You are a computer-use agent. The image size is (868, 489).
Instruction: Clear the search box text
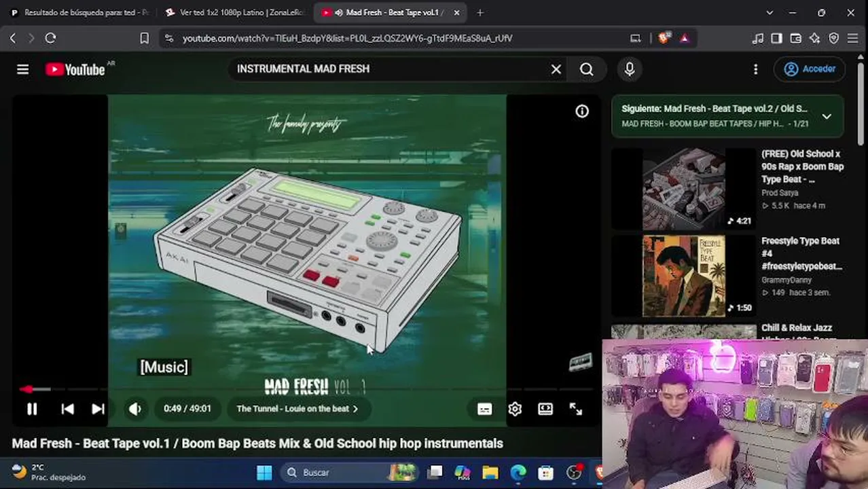click(x=556, y=69)
